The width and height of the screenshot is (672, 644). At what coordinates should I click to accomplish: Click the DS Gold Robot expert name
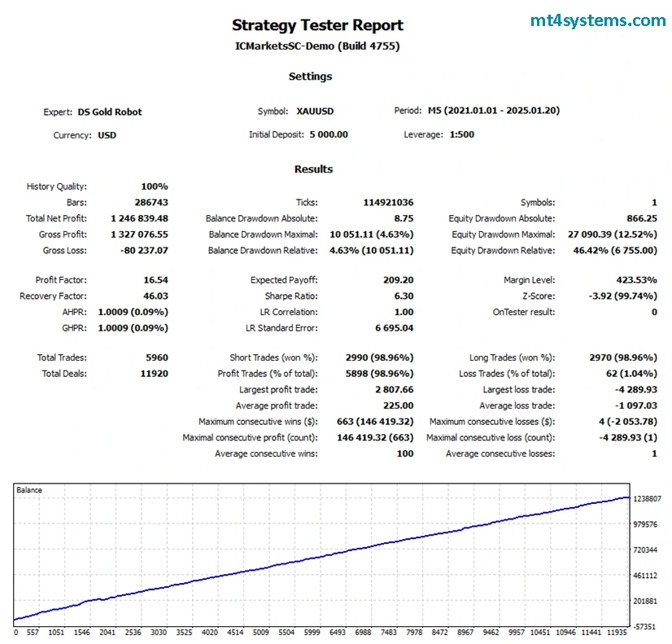[x=110, y=112]
